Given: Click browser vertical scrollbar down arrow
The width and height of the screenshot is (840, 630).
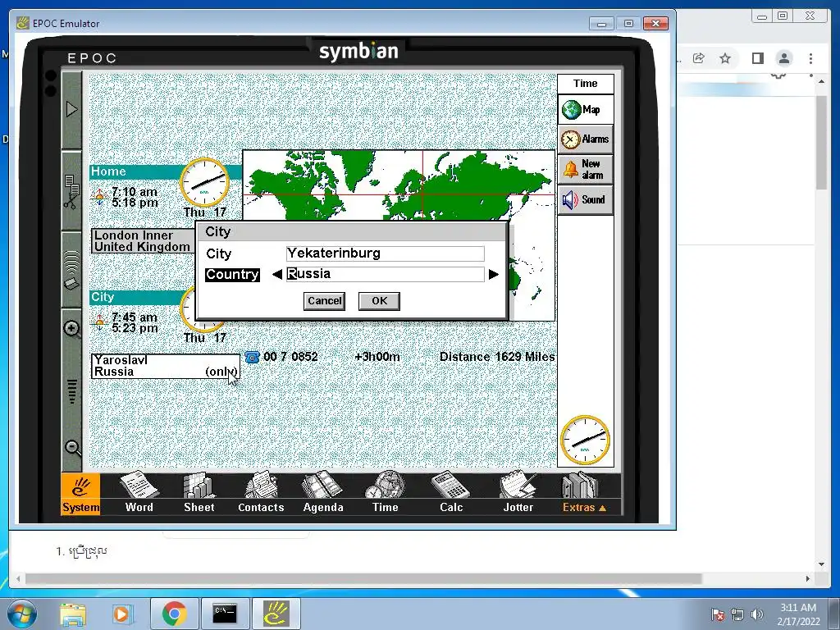Looking at the screenshot, I should click(x=821, y=564).
